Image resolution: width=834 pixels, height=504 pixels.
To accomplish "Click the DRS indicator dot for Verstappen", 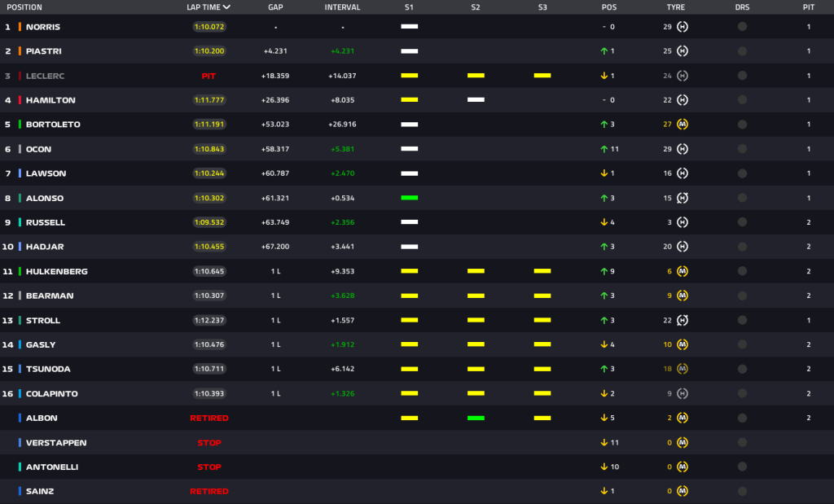I will pos(742,442).
